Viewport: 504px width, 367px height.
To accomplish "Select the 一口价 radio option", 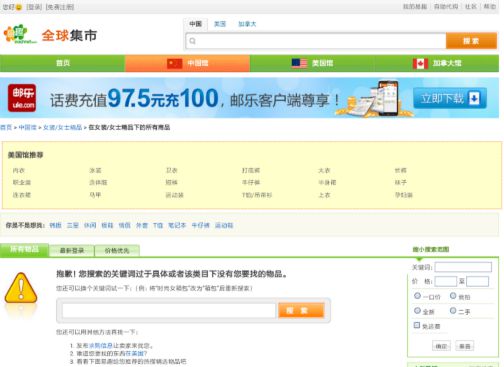I will click(417, 296).
